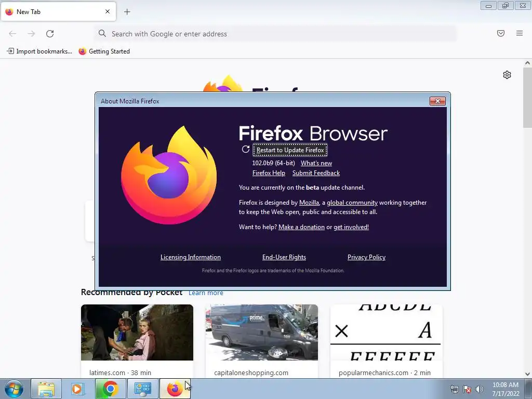Click the Submit Feedback link

coord(316,173)
